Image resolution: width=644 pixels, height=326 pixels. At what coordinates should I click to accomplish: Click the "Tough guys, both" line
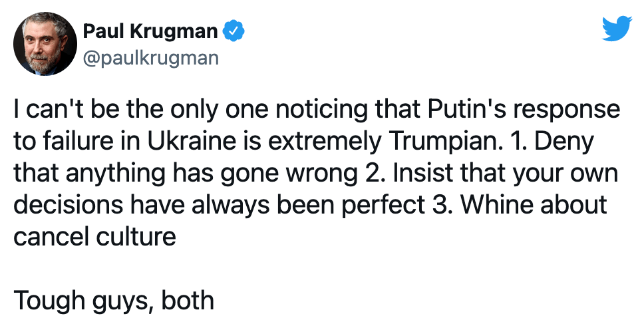click(114, 300)
